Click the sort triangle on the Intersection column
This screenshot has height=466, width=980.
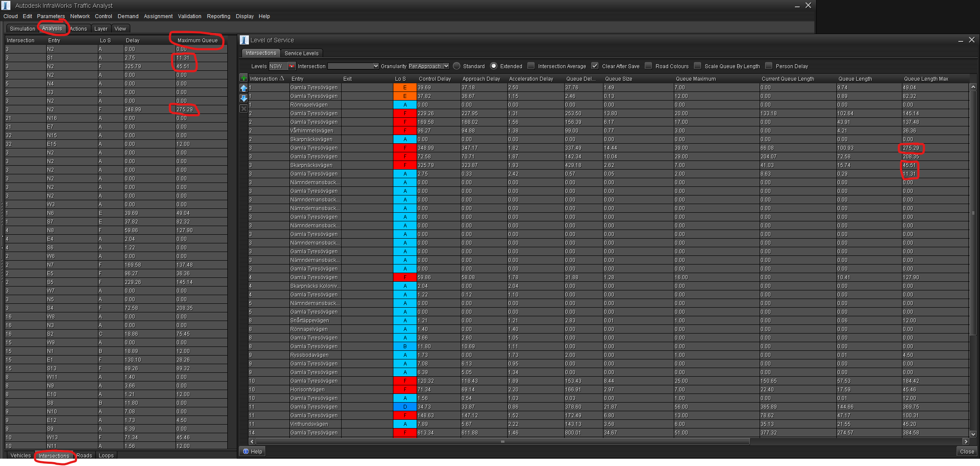[x=283, y=79]
